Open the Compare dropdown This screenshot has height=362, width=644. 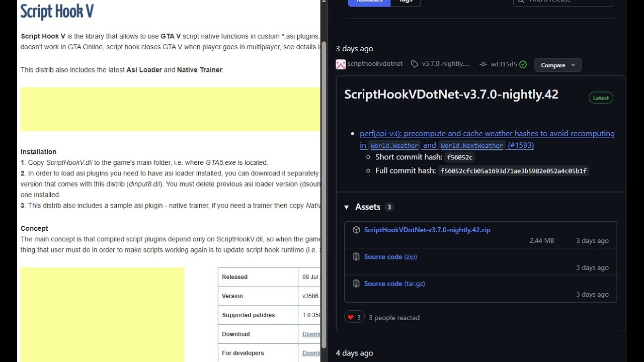558,65
